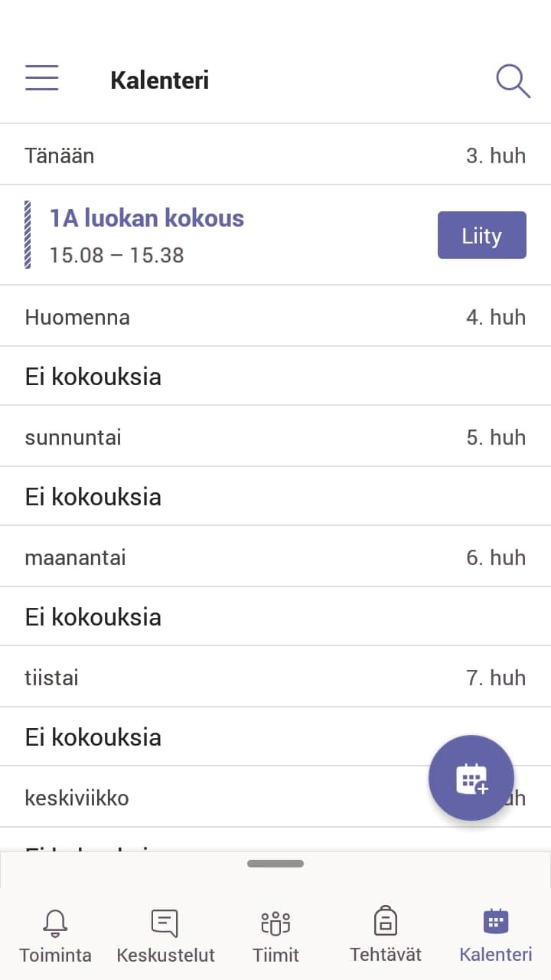The height and width of the screenshot is (980, 551).
Task: Open the hamburger navigation menu
Action: [x=42, y=78]
